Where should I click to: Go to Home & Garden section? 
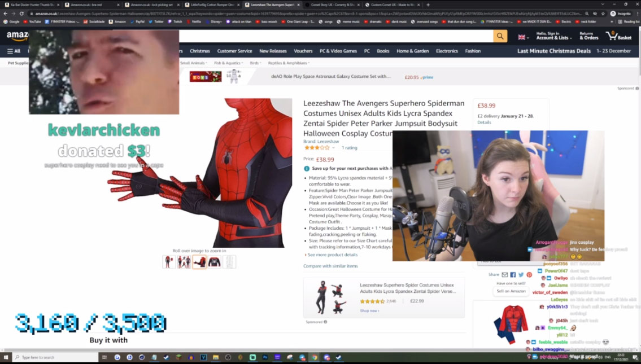(x=412, y=51)
